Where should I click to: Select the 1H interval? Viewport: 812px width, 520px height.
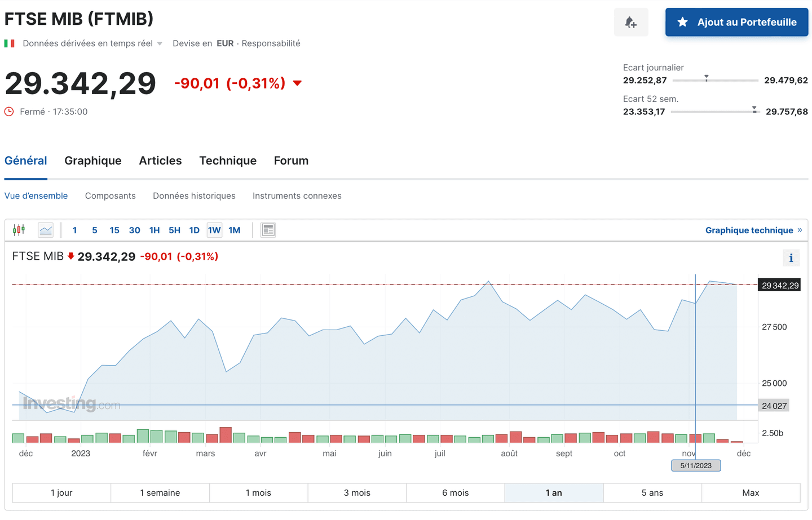[155, 230]
